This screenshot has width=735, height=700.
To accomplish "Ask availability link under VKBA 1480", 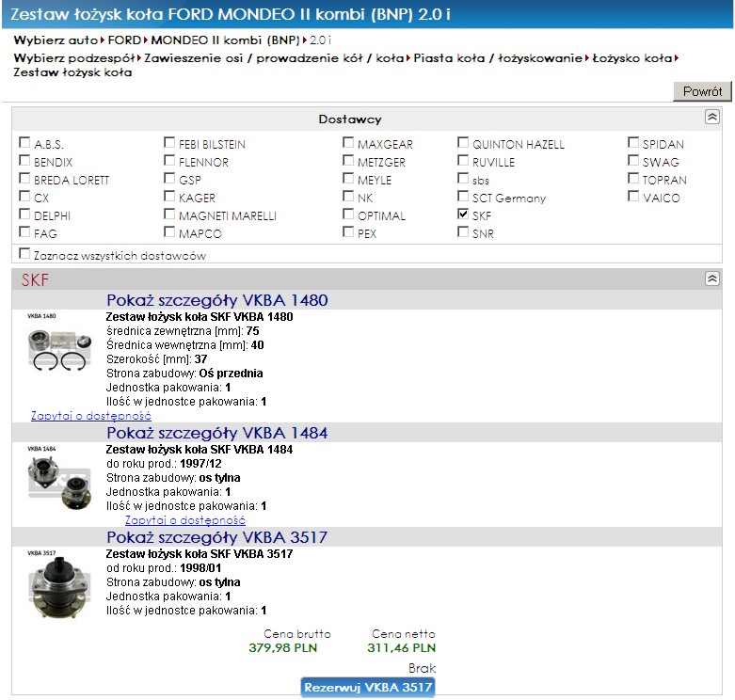I will point(91,416).
